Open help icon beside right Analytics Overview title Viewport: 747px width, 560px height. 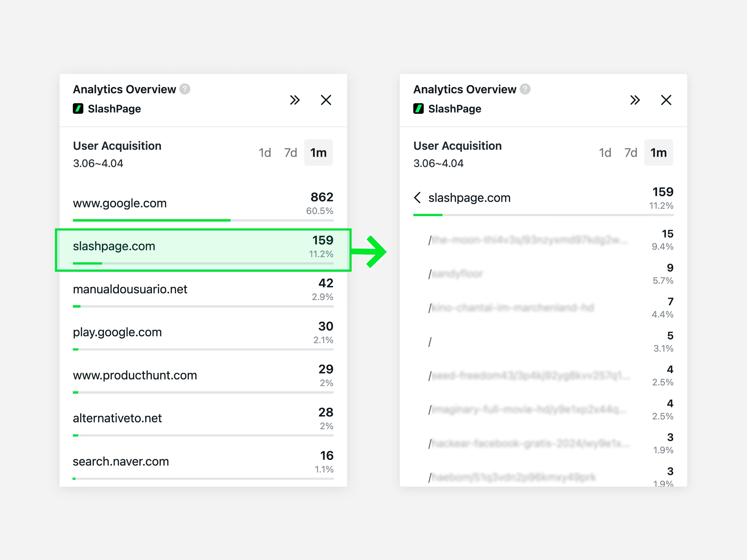(525, 89)
